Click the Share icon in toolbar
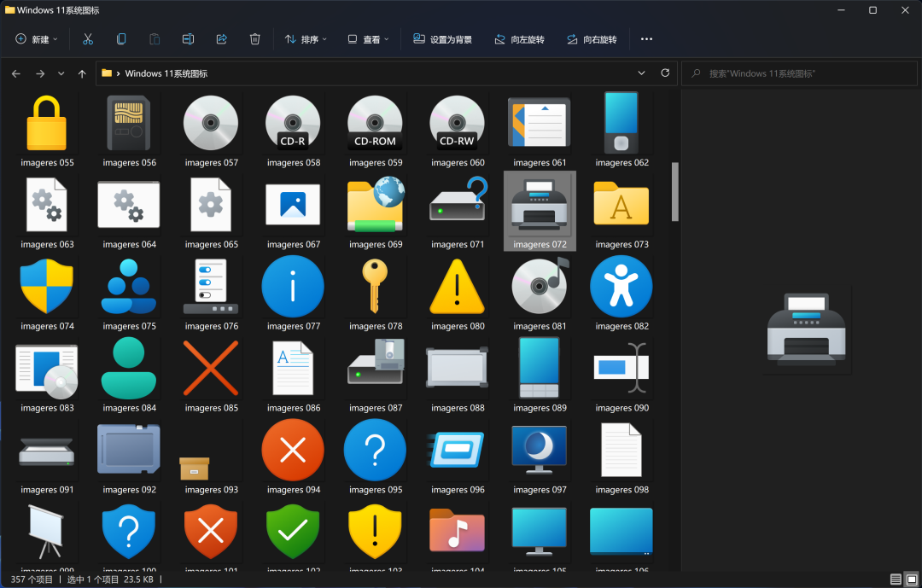This screenshot has height=588, width=922. pyautogui.click(x=222, y=39)
